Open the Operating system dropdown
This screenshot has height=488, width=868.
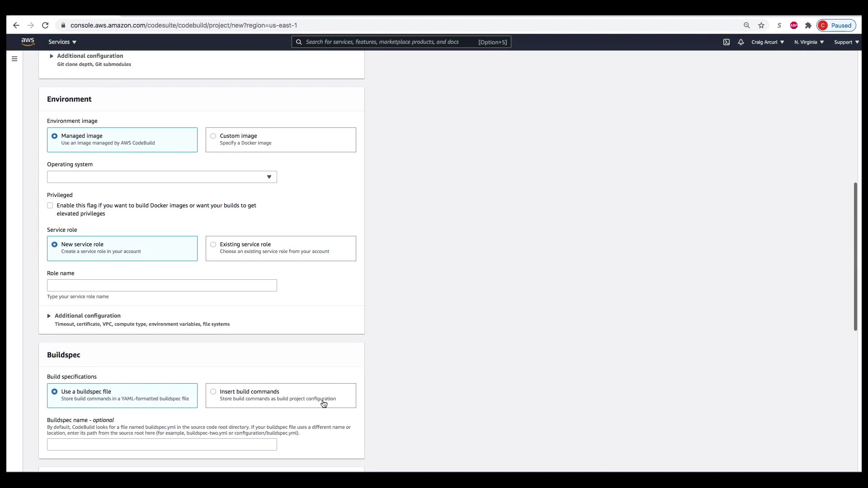[x=162, y=177]
